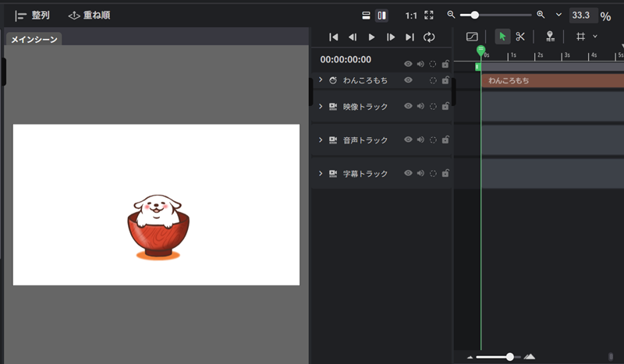The image size is (624, 364).
Task: Open the curve graph editor icon
Action: [x=472, y=37]
